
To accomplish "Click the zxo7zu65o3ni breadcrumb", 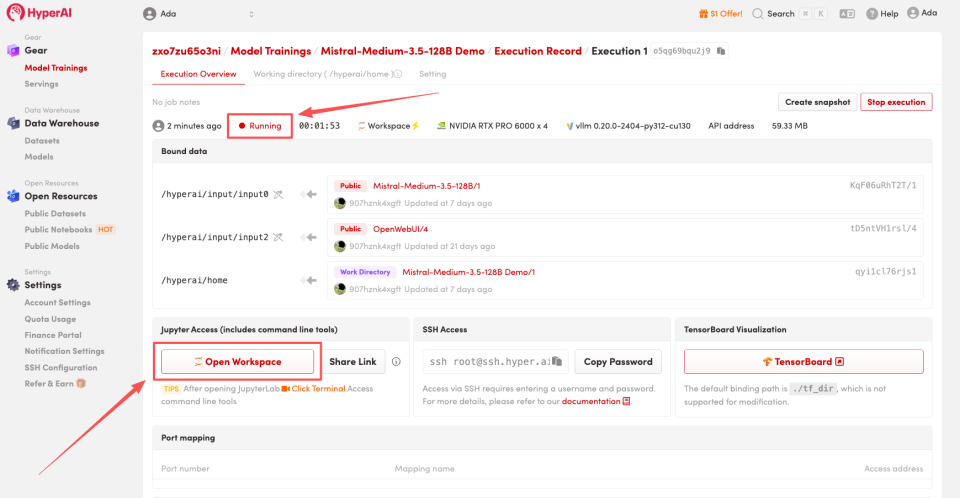I will pyautogui.click(x=186, y=51).
